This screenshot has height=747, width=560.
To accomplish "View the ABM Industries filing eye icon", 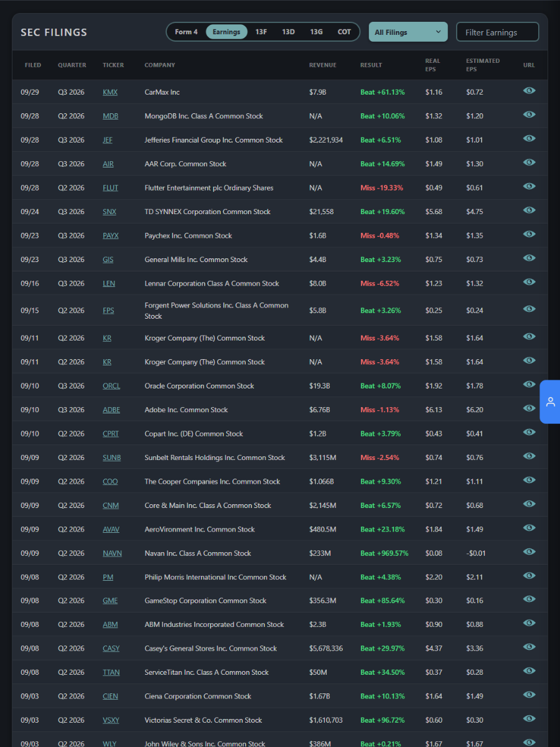I will coord(529,623).
